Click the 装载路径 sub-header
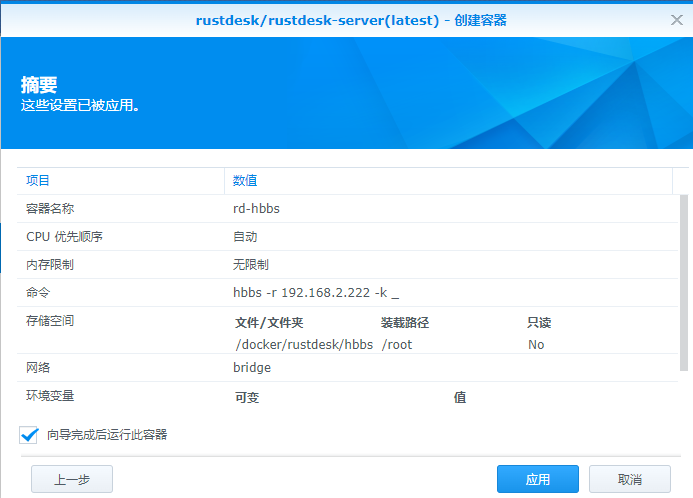The image size is (693, 498). click(405, 323)
